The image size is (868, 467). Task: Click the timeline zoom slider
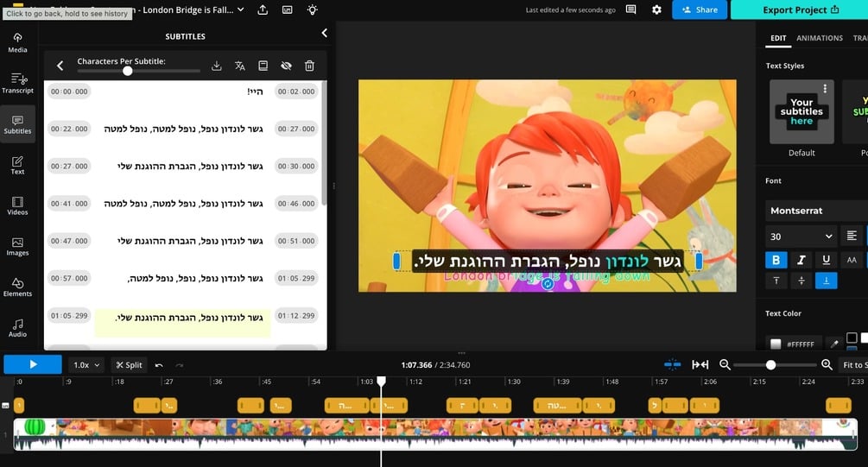[x=775, y=365]
